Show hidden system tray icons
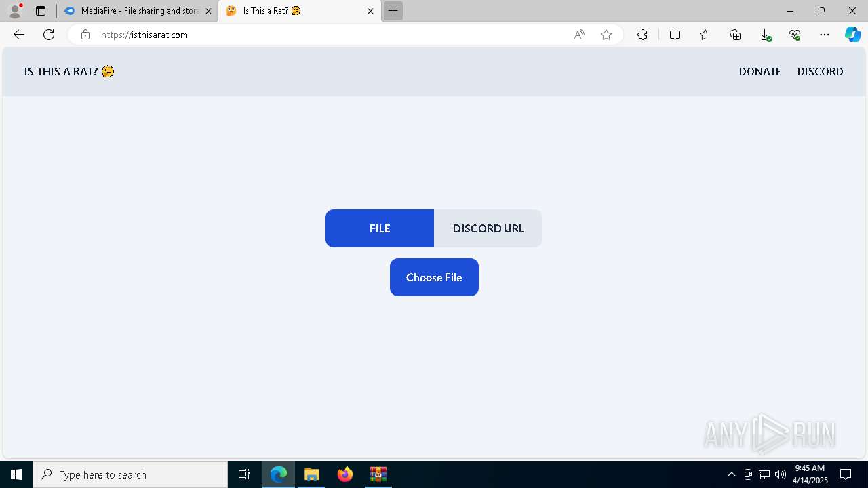This screenshot has height=488, width=868. 731,474
